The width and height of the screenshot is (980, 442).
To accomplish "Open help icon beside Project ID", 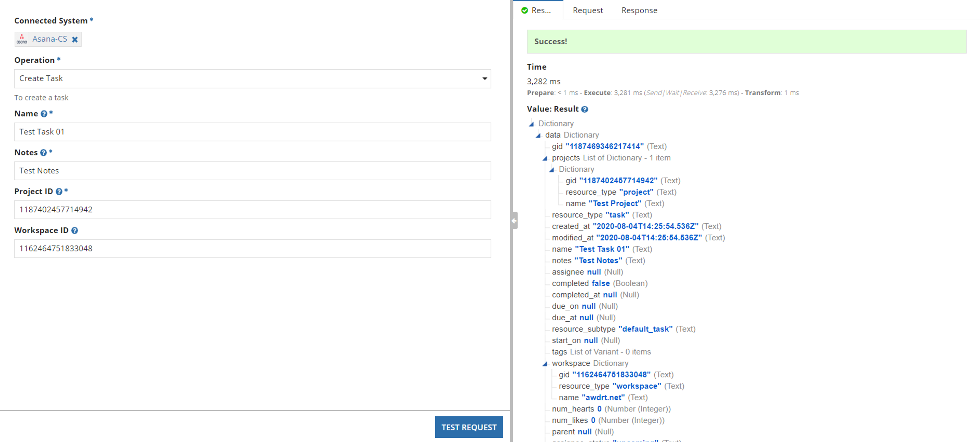I will (59, 192).
